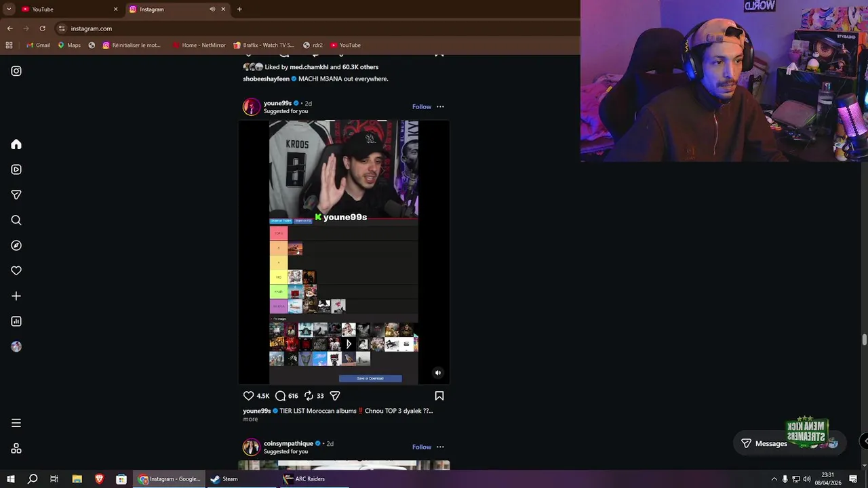Screen dimensions: 868x488
Task: Open coinsympathique avatar
Action: pyautogui.click(x=252, y=447)
